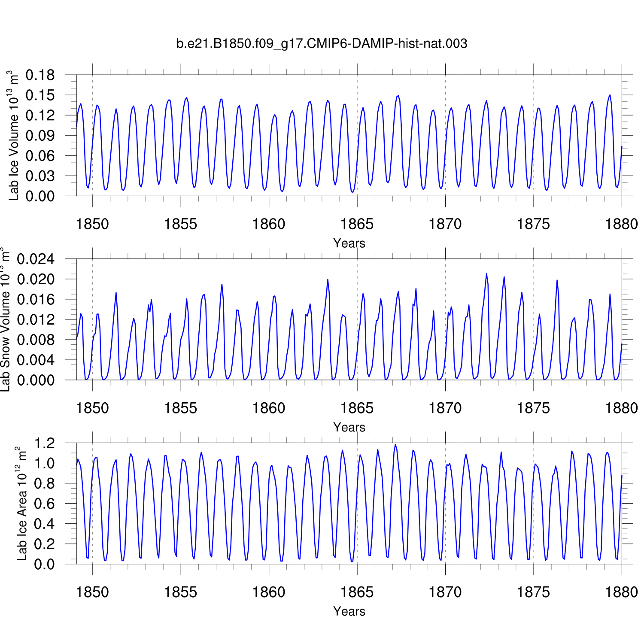Click the 0.6 value on ice area axis
The height and width of the screenshot is (644, 644).
click(x=45, y=504)
